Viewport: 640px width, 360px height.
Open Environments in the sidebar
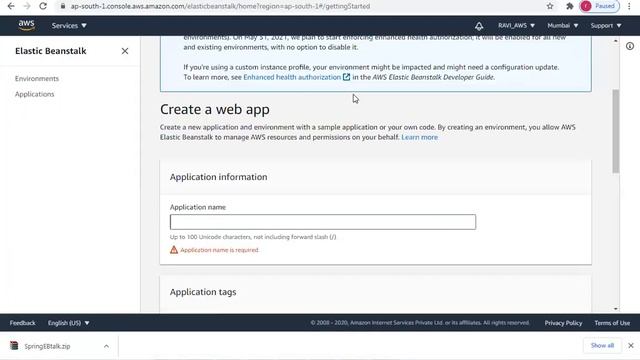[x=37, y=78]
